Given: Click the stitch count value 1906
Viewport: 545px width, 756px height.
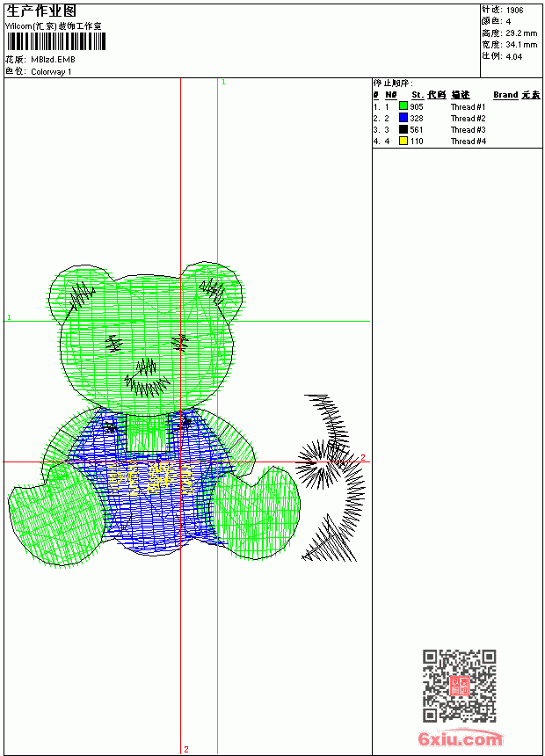Looking at the screenshot, I should (514, 11).
